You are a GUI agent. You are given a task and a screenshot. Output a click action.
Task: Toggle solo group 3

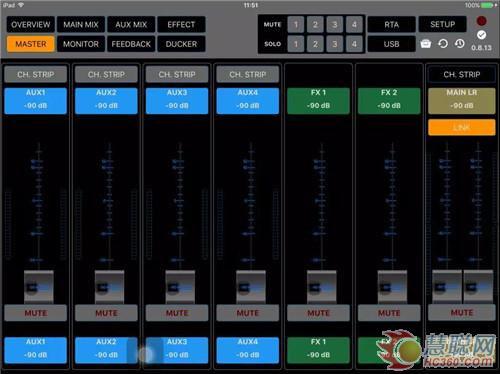tap(335, 44)
